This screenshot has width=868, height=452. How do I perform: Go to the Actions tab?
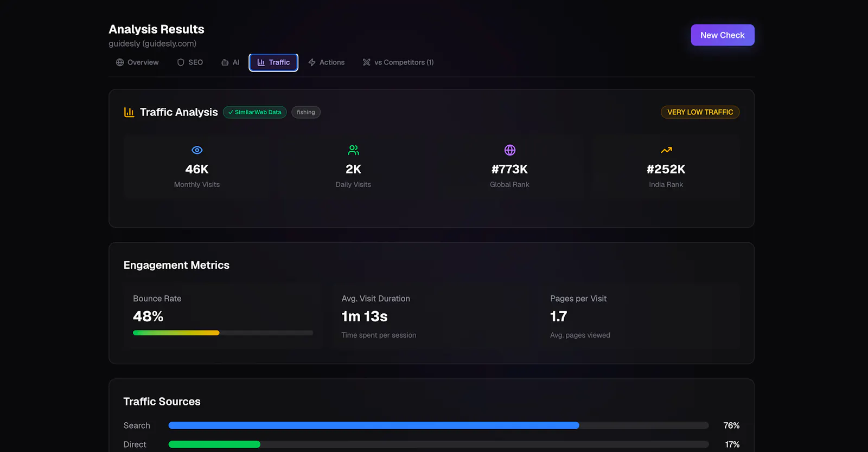327,62
